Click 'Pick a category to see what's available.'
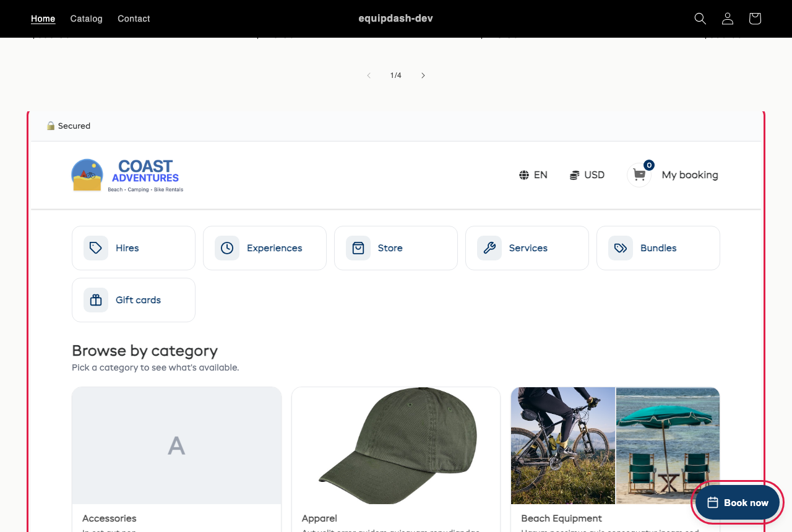The image size is (792, 532). [155, 367]
